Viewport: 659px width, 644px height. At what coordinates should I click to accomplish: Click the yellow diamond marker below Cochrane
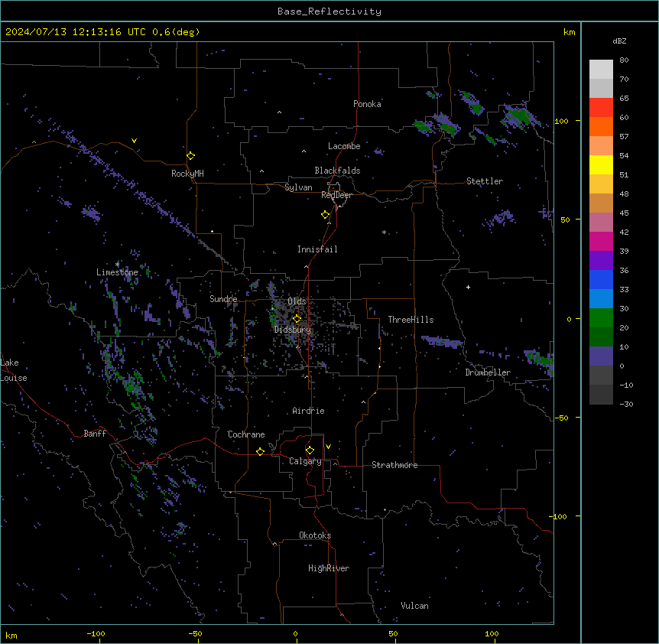[260, 451]
